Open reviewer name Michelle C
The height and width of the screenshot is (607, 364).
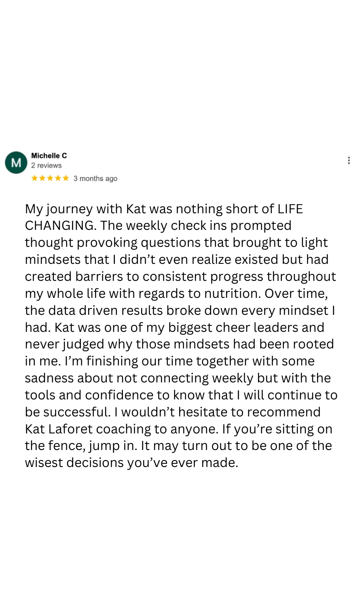click(x=49, y=155)
